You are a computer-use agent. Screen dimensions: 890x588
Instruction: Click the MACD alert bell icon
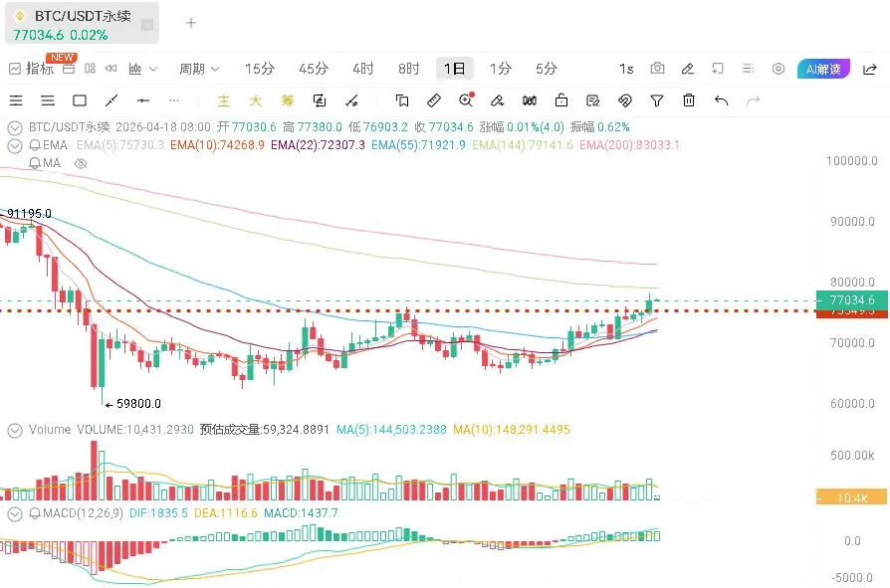click(35, 513)
